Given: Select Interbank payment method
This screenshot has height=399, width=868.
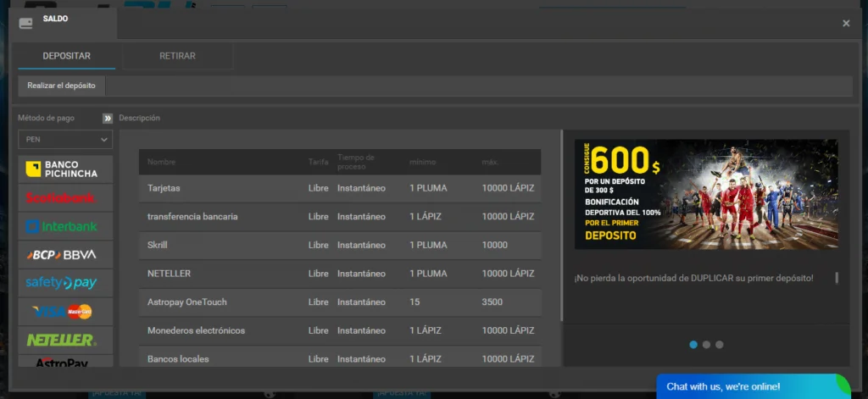Looking at the screenshot, I should click(x=65, y=226).
